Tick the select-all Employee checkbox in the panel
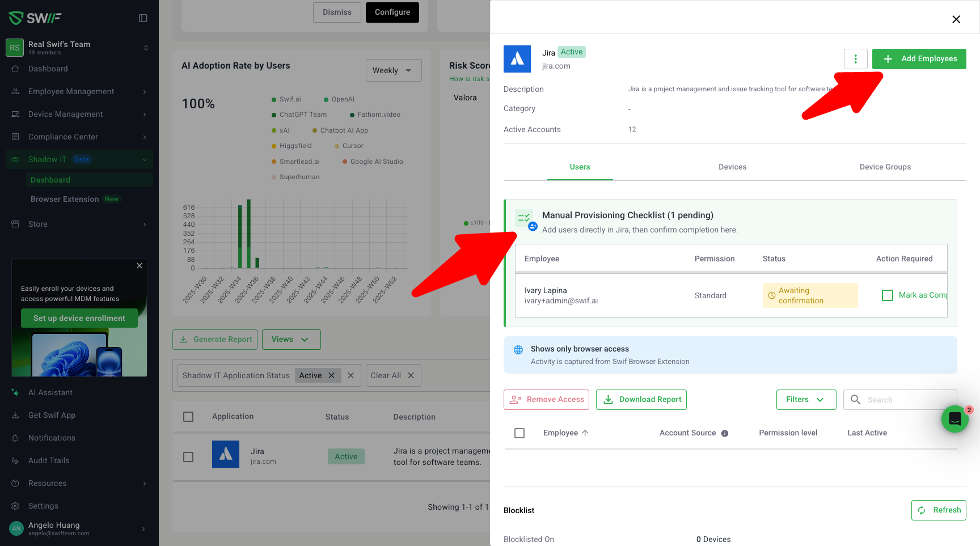 click(x=519, y=433)
